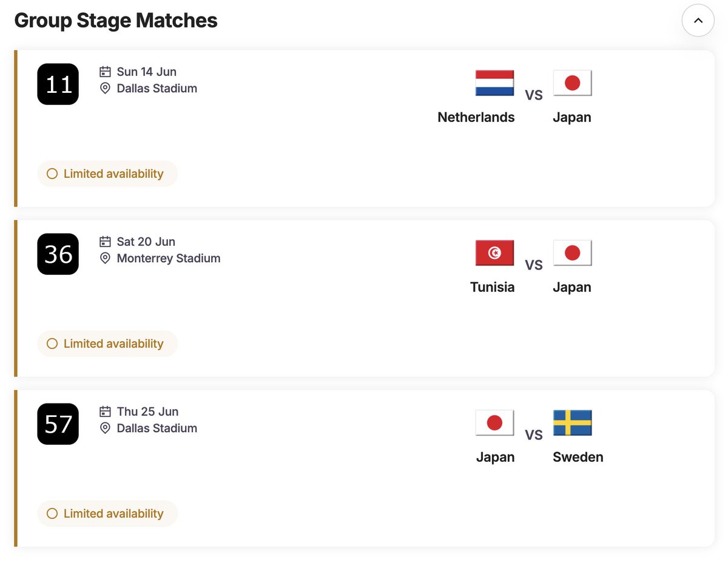Click the Japan flag in match 57

click(494, 423)
